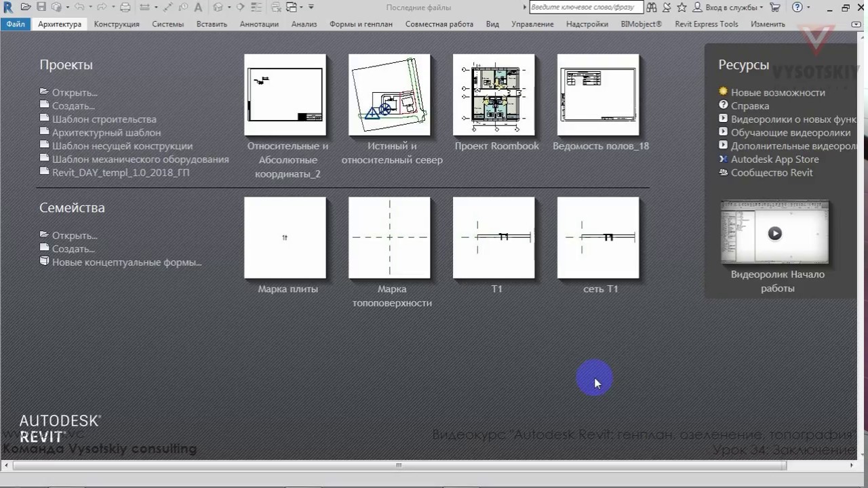The width and height of the screenshot is (868, 488).
Task: Switch to the Revit Express Tools tab
Action: tap(707, 24)
